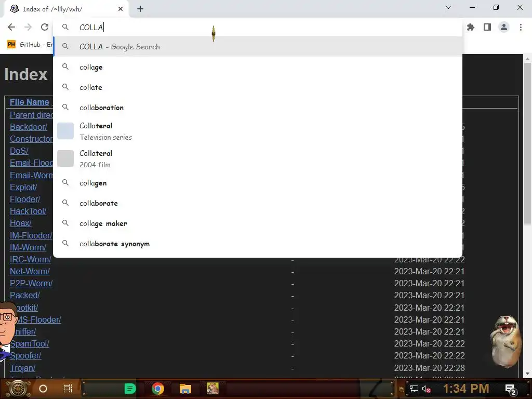Open the Sandboxie-style box app icon
Image resolution: width=532 pixels, height=399 pixels.
pos(212,389)
